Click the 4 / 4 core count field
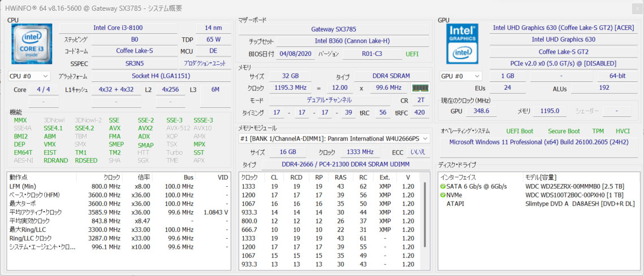644x276 pixels. coord(44,89)
